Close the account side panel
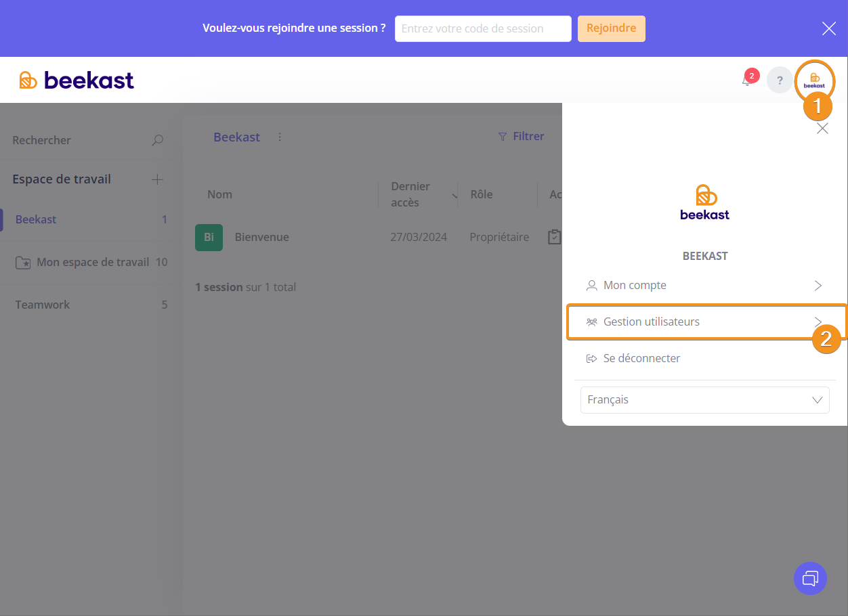The image size is (848, 616). [x=822, y=129]
